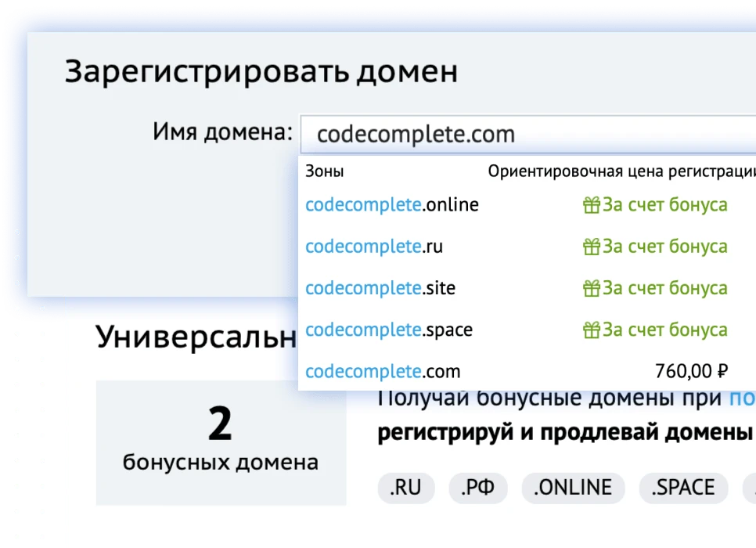Screen dimensions: 756x548
Task: Select the codecomplete.online suggestion
Action: pos(391,204)
